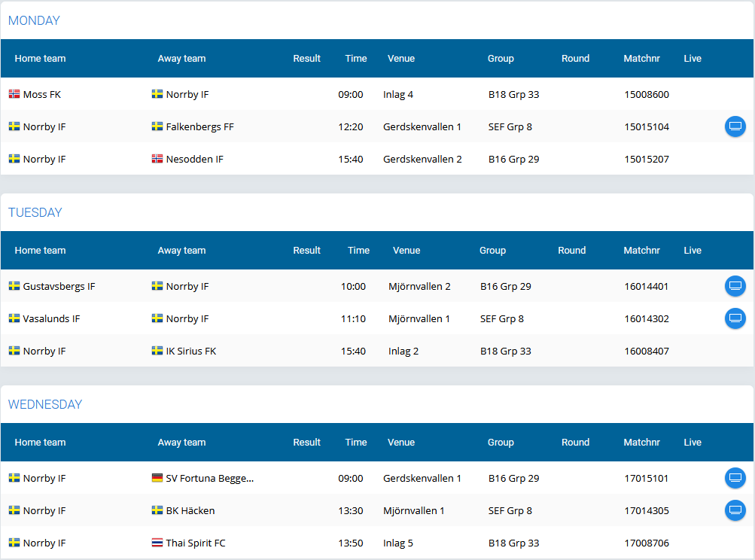
Task: Click the Thai flag beside Thai Spirit FC
Action: pyautogui.click(x=157, y=542)
